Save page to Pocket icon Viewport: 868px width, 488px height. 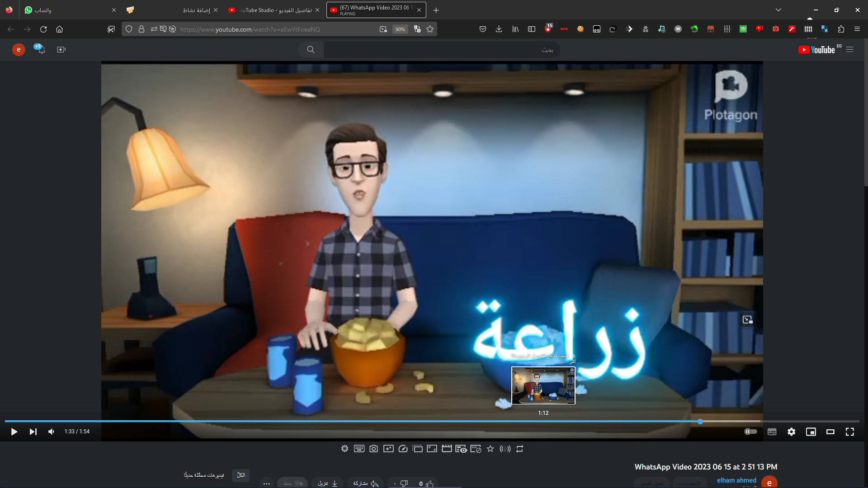coord(483,29)
